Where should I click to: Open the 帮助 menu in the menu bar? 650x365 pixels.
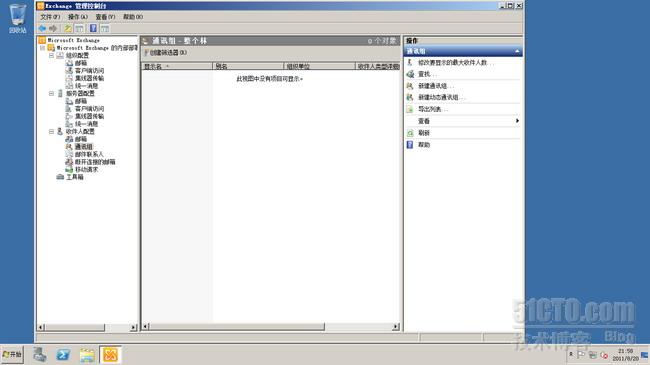(x=133, y=17)
